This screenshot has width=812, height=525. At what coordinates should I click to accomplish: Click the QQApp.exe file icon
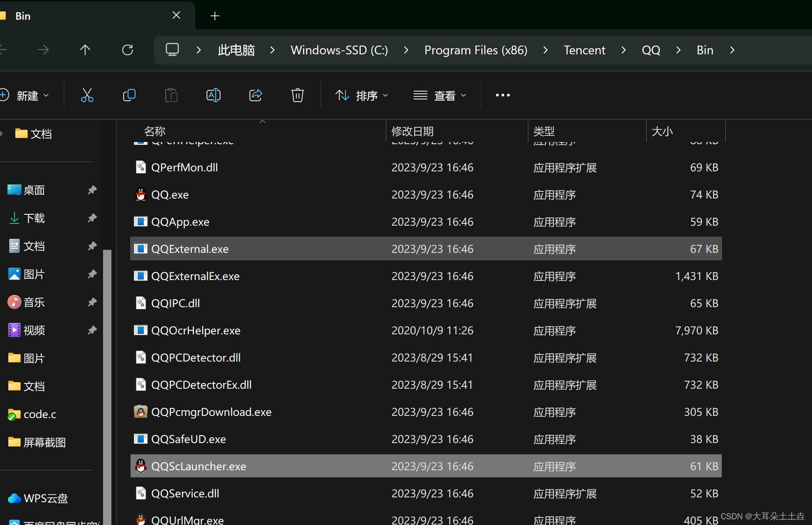(x=140, y=221)
